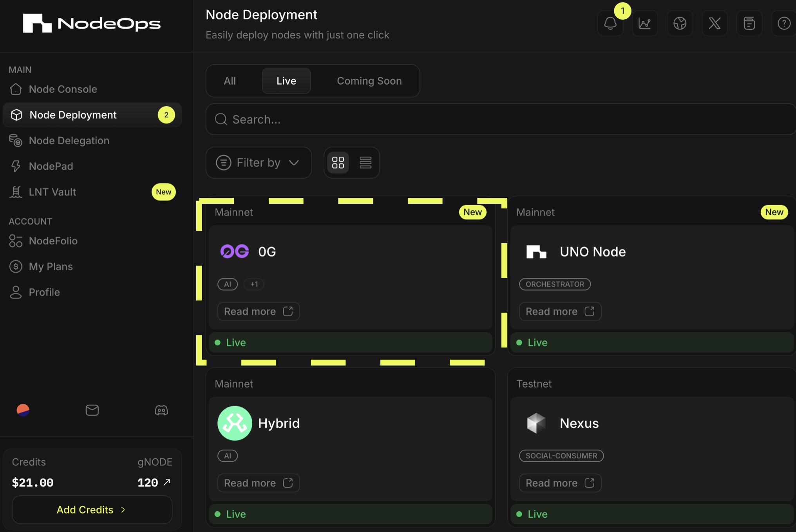
Task: Open the docs icon in the header
Action: point(749,23)
